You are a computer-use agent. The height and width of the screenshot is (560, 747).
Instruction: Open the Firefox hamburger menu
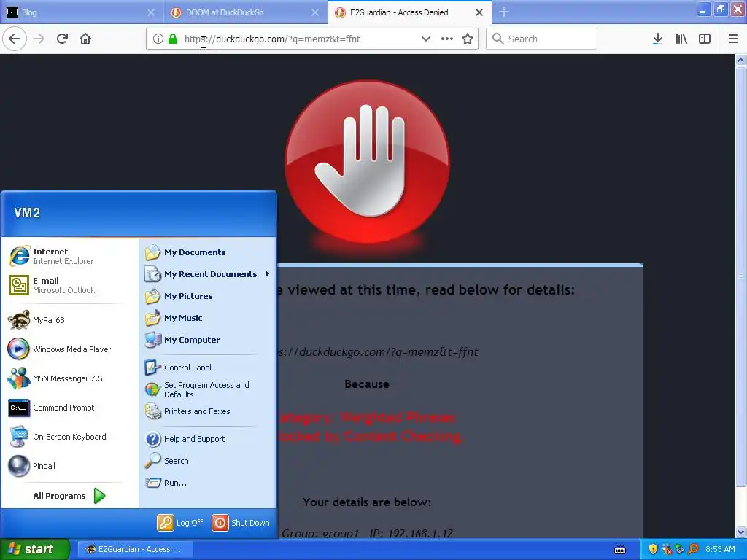tap(732, 39)
